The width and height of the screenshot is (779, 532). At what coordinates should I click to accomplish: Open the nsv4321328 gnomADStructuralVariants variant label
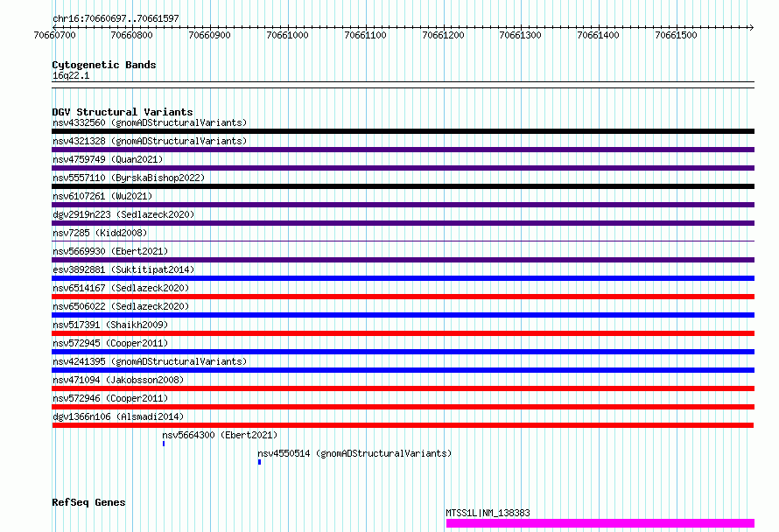(x=150, y=141)
